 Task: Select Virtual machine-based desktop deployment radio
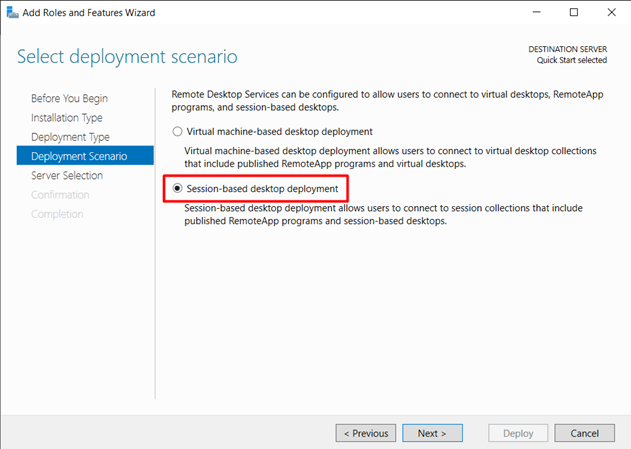tap(177, 132)
